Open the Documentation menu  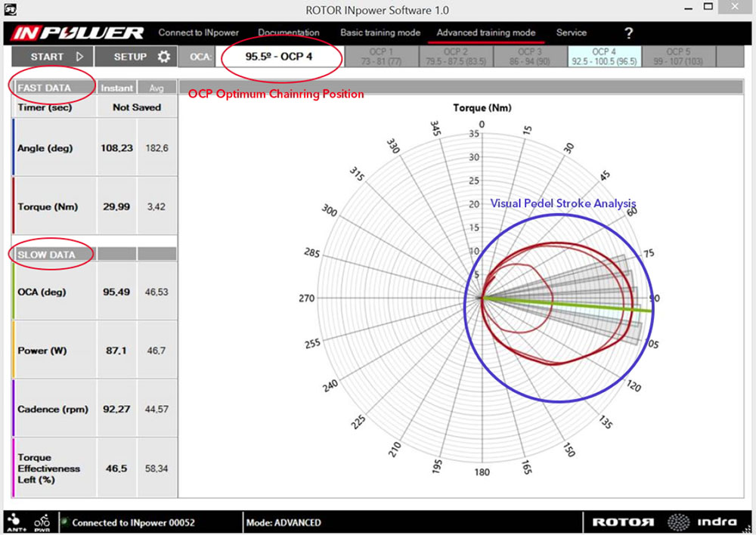click(288, 32)
